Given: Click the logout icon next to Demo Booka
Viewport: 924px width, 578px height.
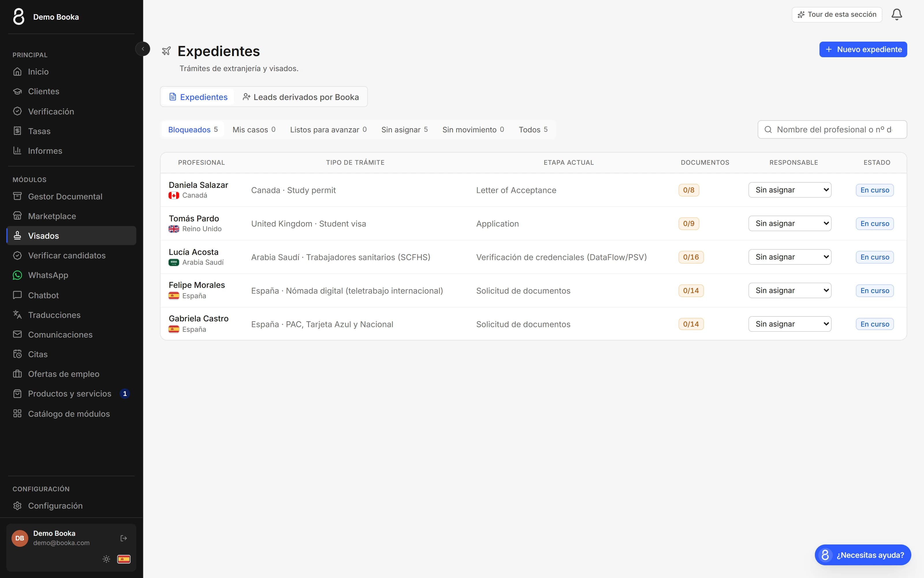Looking at the screenshot, I should tap(124, 538).
